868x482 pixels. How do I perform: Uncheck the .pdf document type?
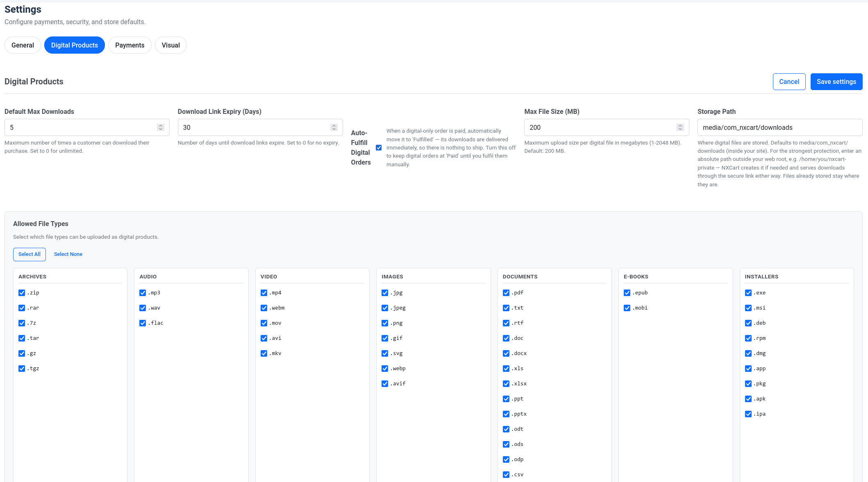(506, 293)
